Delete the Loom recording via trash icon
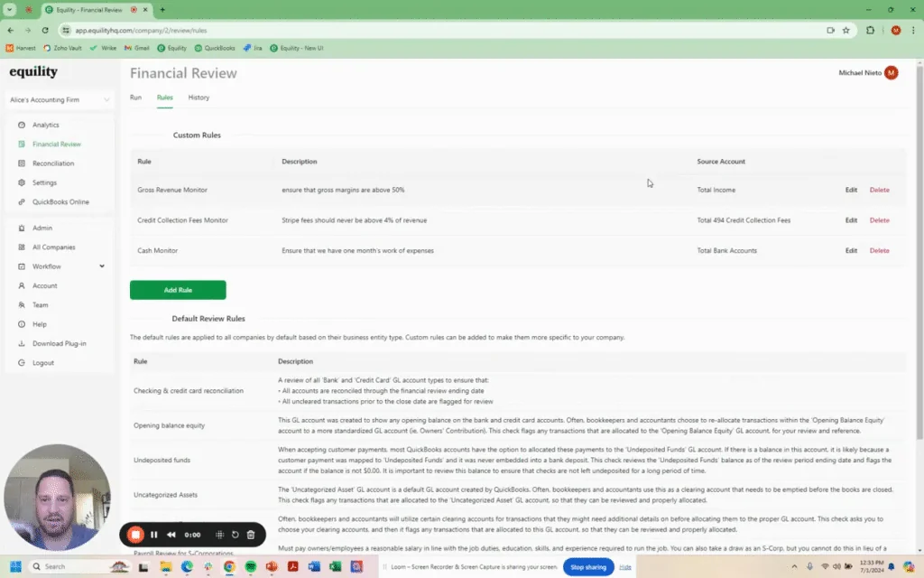924x578 pixels. pos(252,534)
